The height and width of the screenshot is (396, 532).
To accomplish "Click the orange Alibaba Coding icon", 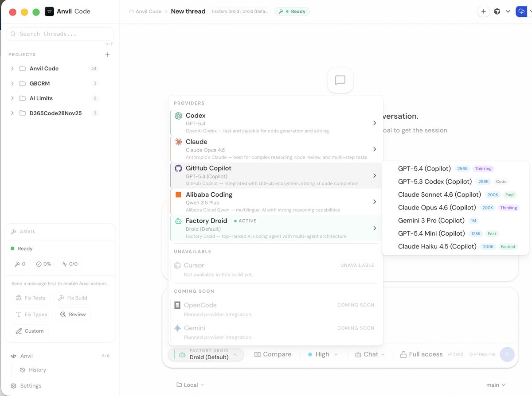I will point(178,194).
